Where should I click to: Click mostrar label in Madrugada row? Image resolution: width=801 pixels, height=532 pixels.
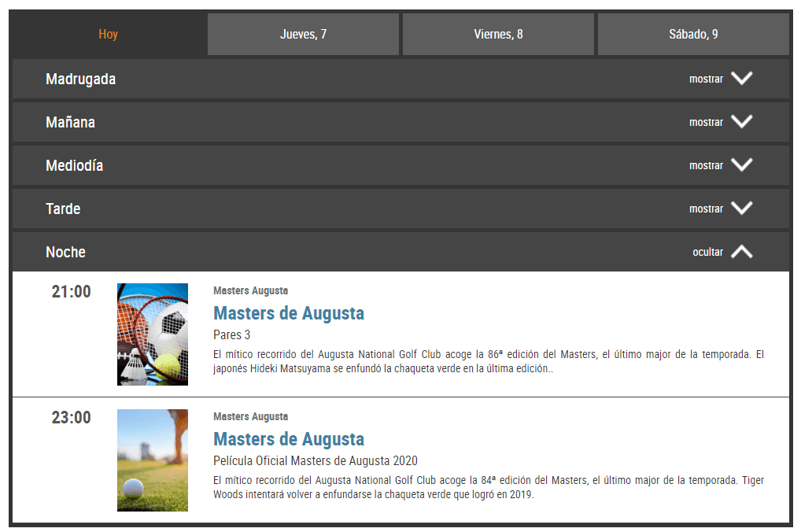[x=706, y=79]
